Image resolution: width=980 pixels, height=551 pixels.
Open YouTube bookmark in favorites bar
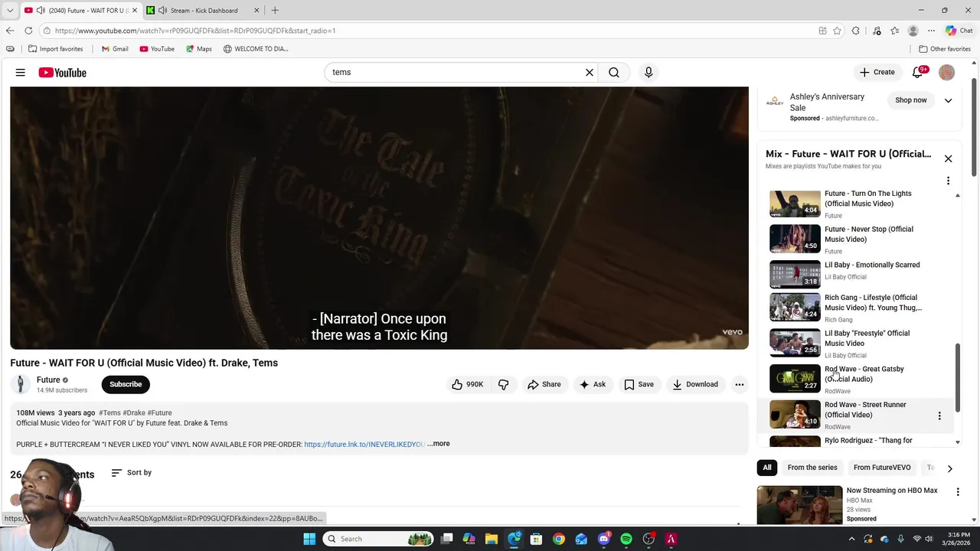[x=157, y=49]
